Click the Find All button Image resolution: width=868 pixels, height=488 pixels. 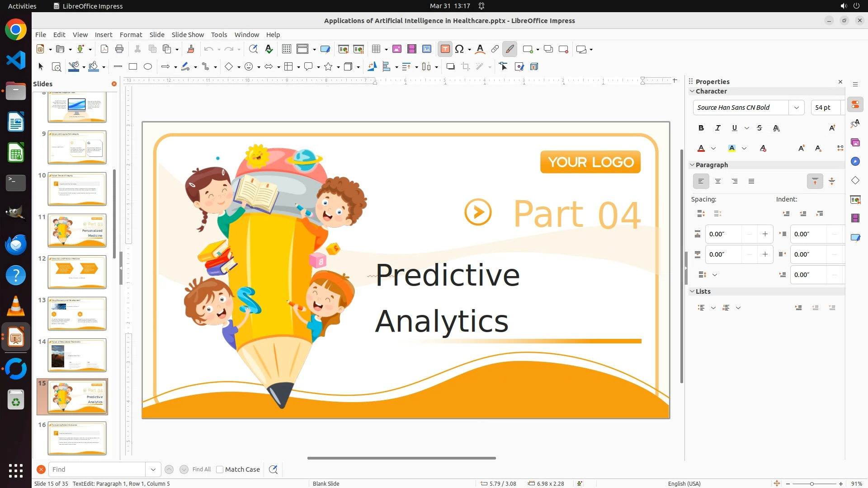pyautogui.click(x=201, y=469)
